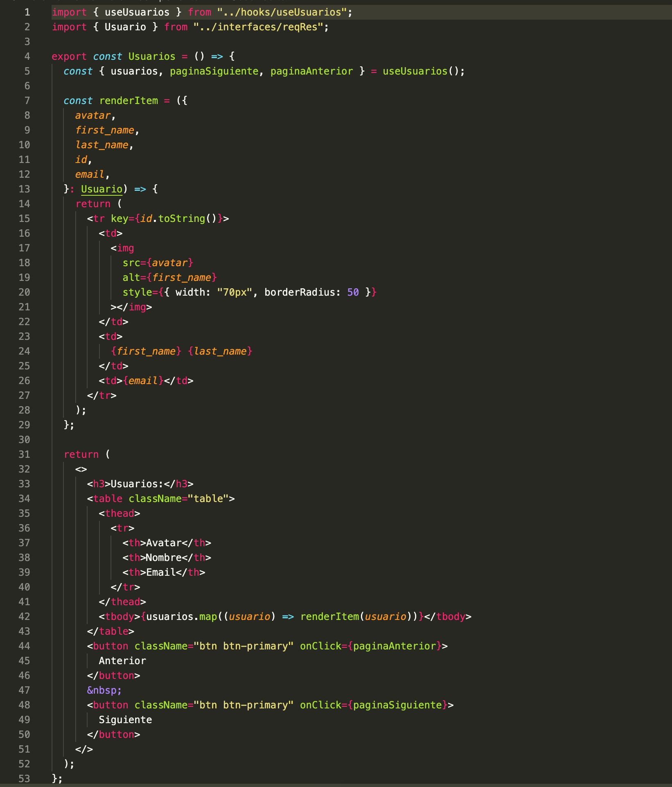
Task: Click the underlined Usuario type on line 13
Action: pos(101,189)
